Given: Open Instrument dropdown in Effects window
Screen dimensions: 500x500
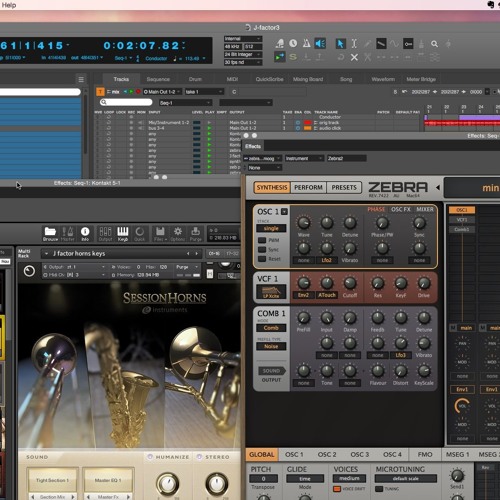Looking at the screenshot, I should [304, 158].
